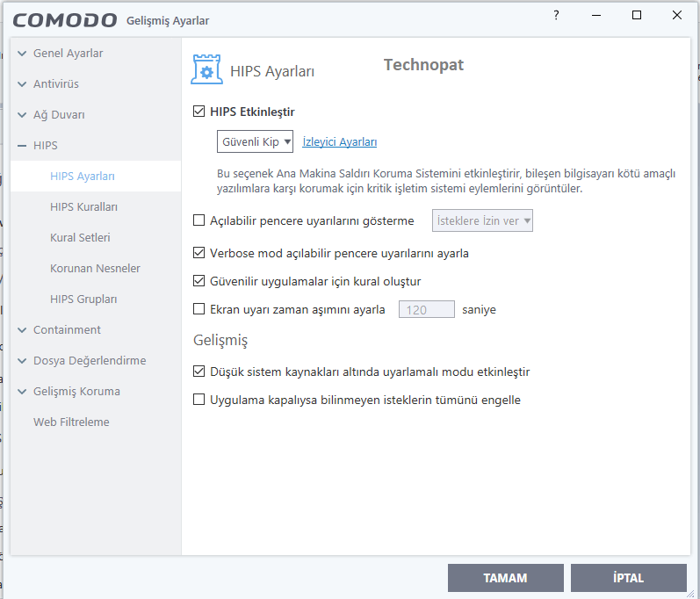Maximize the Gelişmiş Ayarlar window
The width and height of the screenshot is (700, 599).
pyautogui.click(x=637, y=15)
